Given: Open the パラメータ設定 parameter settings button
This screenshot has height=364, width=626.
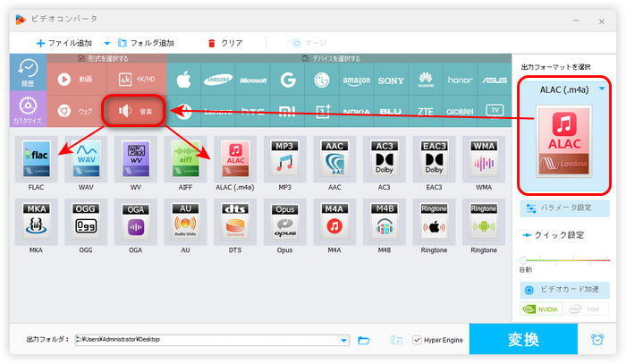Looking at the screenshot, I should [x=564, y=208].
